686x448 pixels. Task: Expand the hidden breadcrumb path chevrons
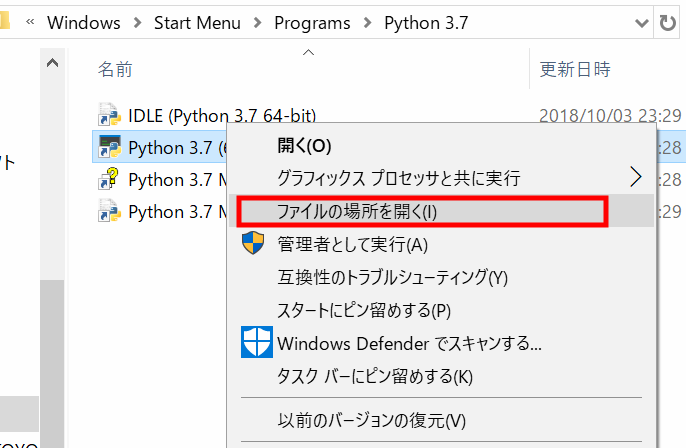coord(30,22)
